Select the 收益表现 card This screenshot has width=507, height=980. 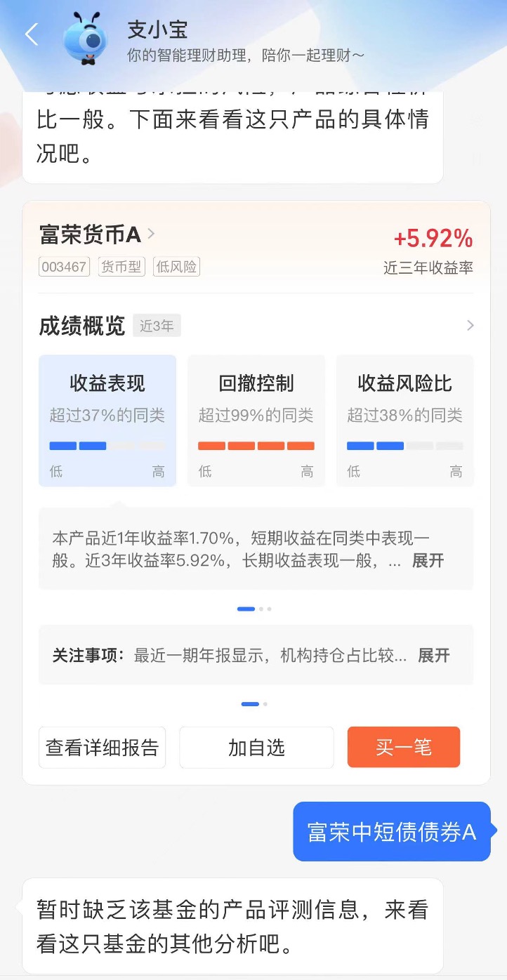pos(107,419)
